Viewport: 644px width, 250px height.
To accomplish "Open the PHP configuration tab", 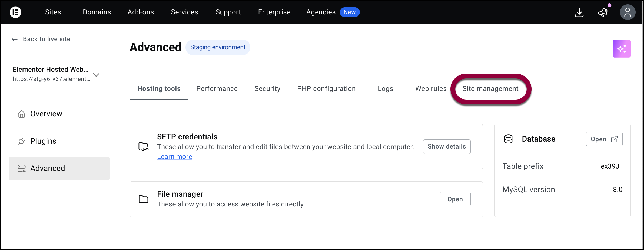I will [326, 89].
